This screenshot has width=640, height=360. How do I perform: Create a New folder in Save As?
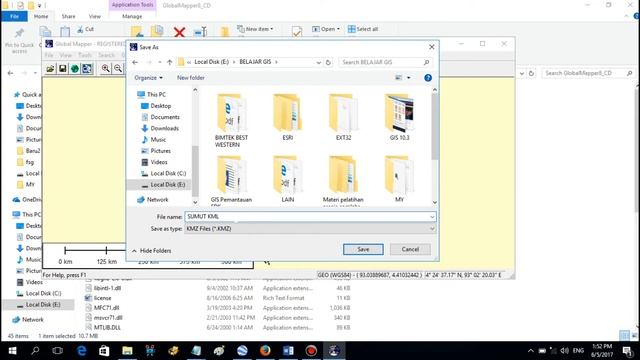[191, 78]
